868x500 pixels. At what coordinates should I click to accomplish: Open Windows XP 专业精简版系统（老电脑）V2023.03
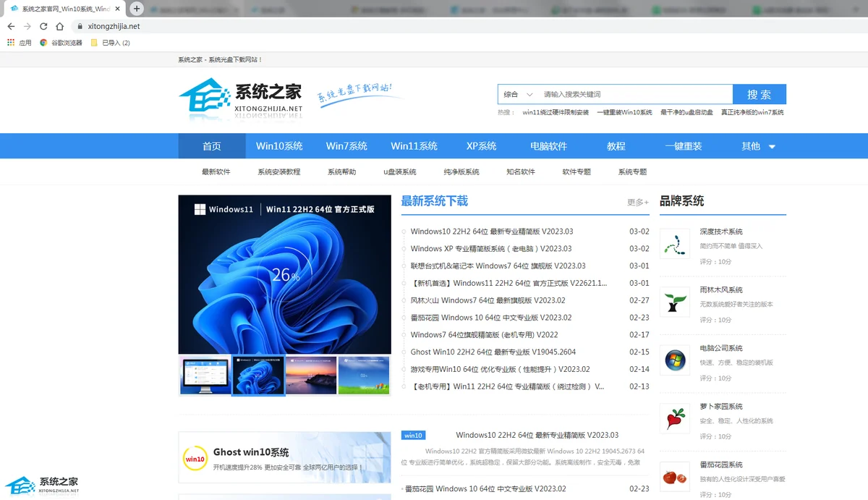(491, 249)
